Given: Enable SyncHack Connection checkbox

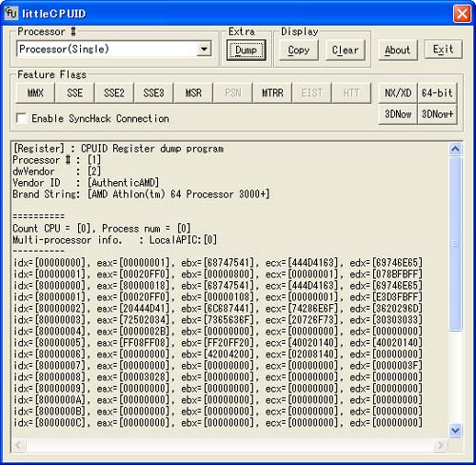Looking at the screenshot, I should tap(22, 118).
